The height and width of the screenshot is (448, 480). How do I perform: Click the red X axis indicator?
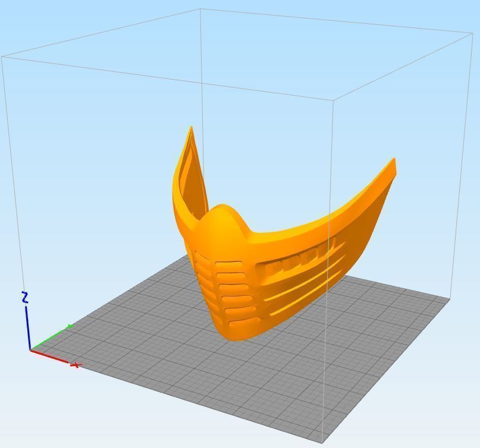pyautogui.click(x=55, y=358)
